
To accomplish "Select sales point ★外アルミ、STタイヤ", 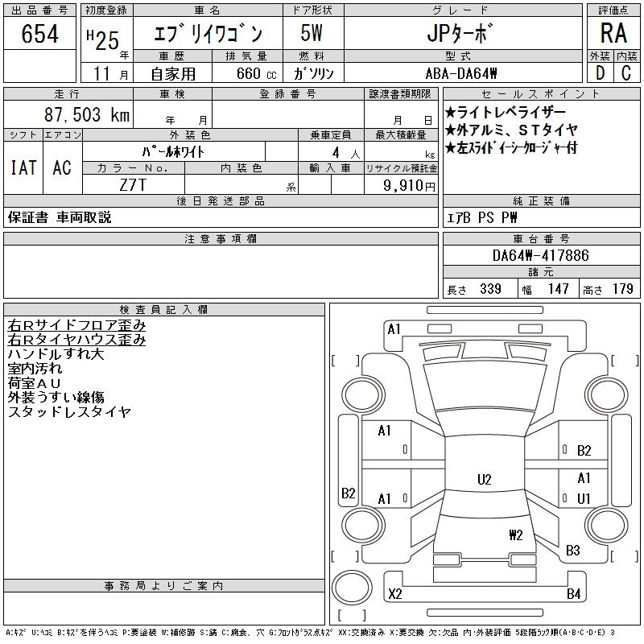I will [511, 130].
